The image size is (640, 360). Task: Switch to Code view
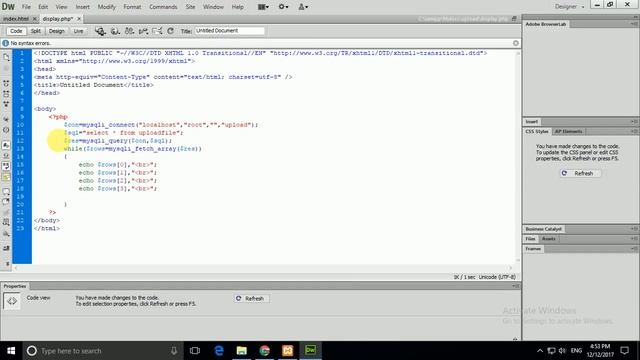tap(16, 31)
